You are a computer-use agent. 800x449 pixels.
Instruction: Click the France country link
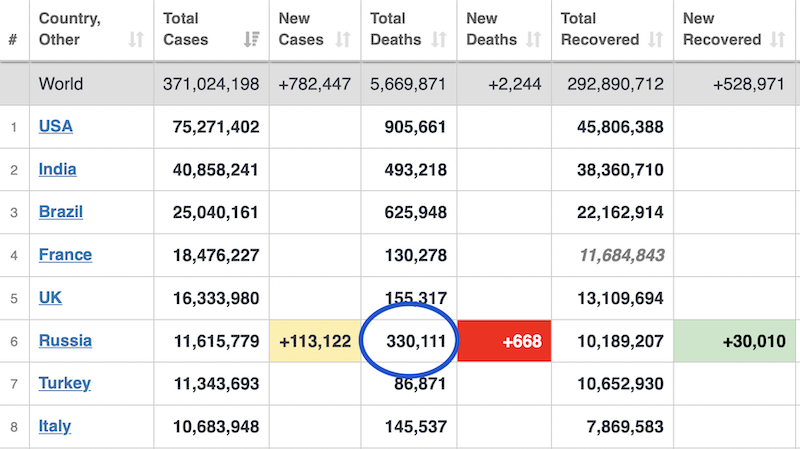point(65,255)
